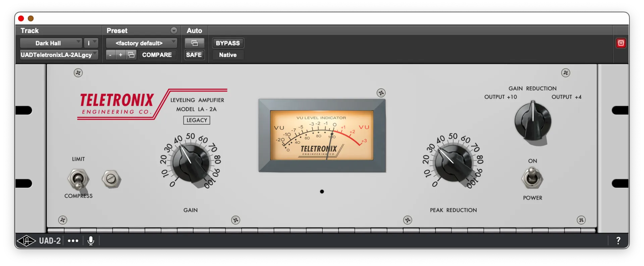This screenshot has width=644, height=266.
Task: Click the COMPARE button
Action: (x=157, y=55)
